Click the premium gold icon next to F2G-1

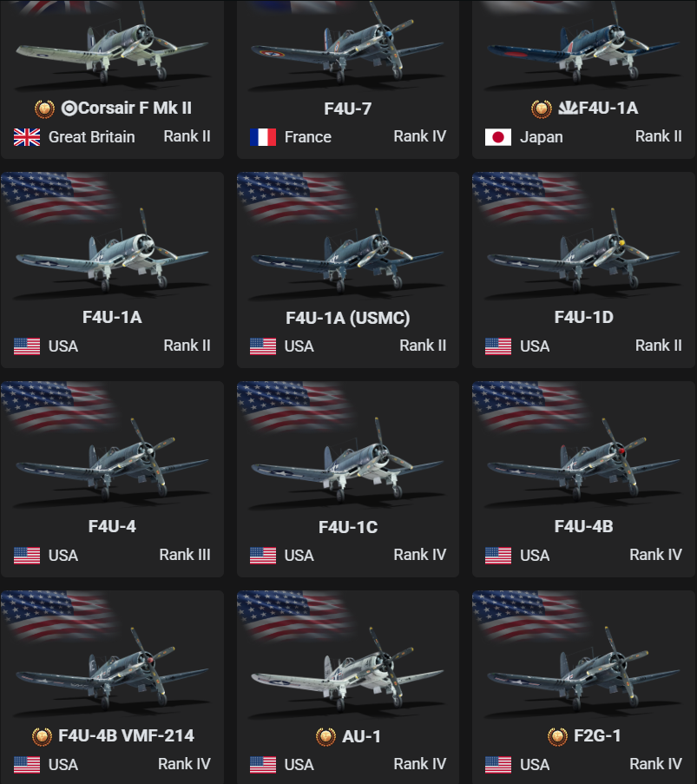(x=557, y=736)
